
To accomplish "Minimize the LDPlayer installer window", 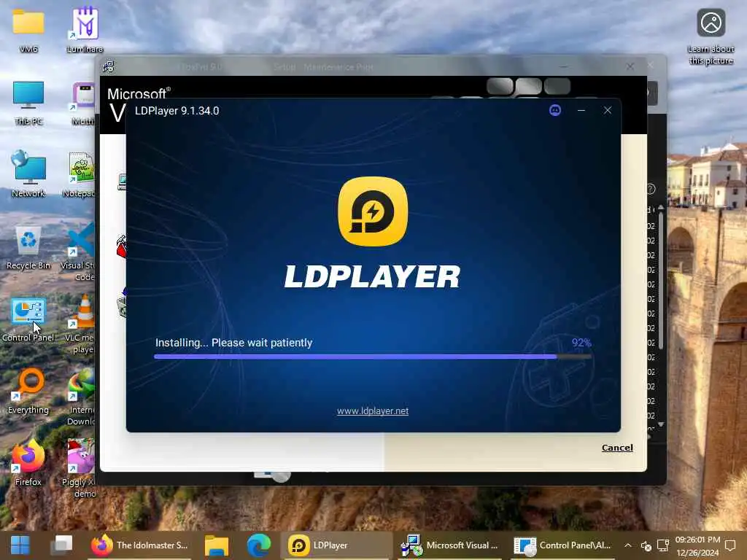I will (581, 111).
